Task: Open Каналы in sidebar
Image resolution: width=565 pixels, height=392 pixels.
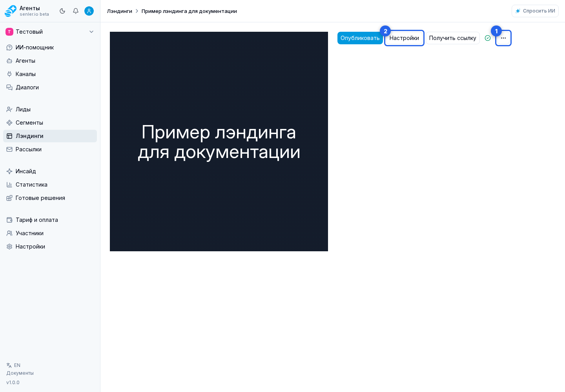Action: (x=50, y=74)
